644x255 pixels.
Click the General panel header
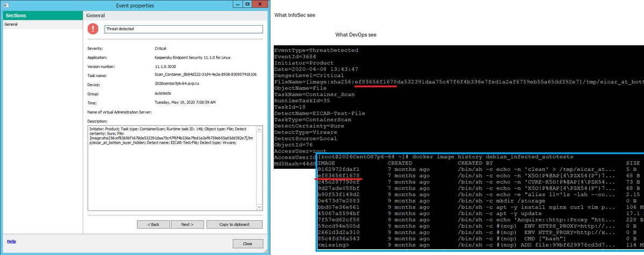coord(175,16)
